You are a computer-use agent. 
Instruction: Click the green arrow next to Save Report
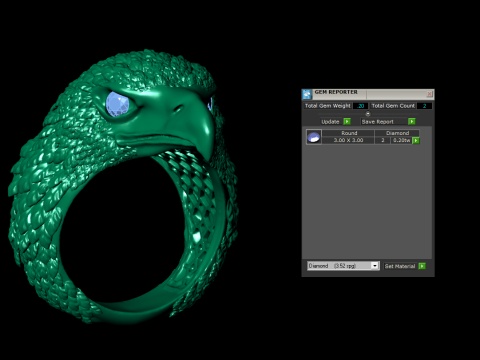pyautogui.click(x=412, y=122)
